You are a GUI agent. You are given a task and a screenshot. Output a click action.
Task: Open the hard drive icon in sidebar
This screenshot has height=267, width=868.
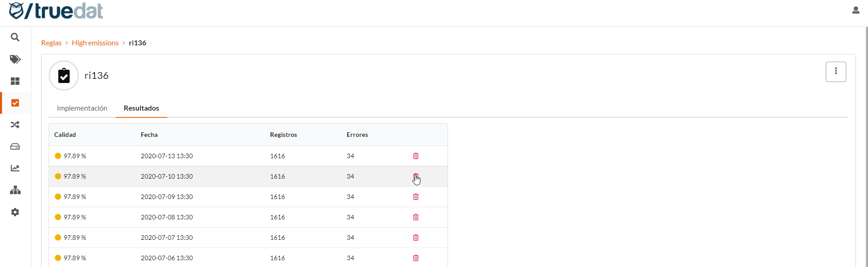[x=15, y=146]
